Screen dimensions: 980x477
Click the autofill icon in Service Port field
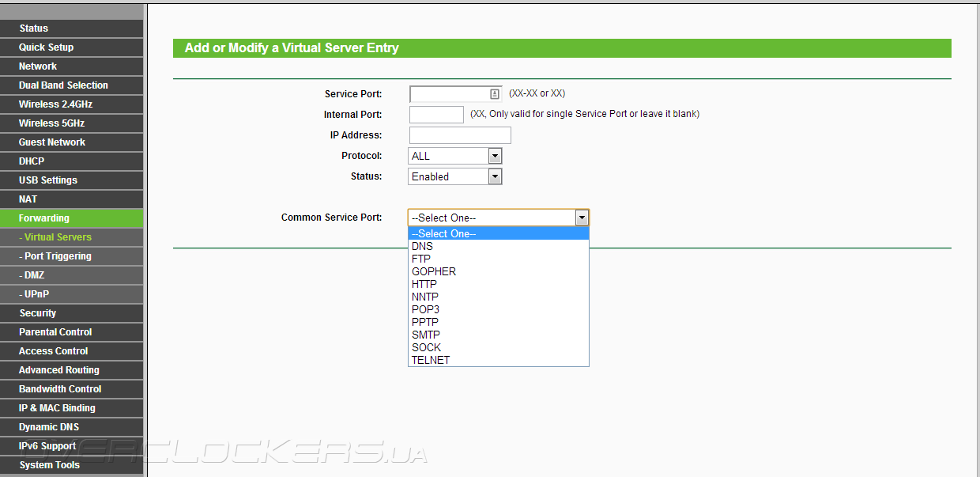click(x=495, y=94)
